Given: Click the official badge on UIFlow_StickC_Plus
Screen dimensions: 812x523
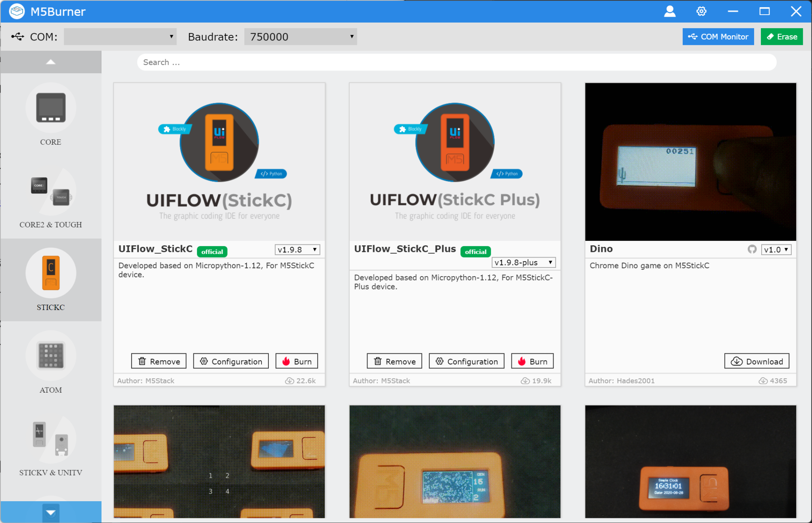Looking at the screenshot, I should pos(475,252).
